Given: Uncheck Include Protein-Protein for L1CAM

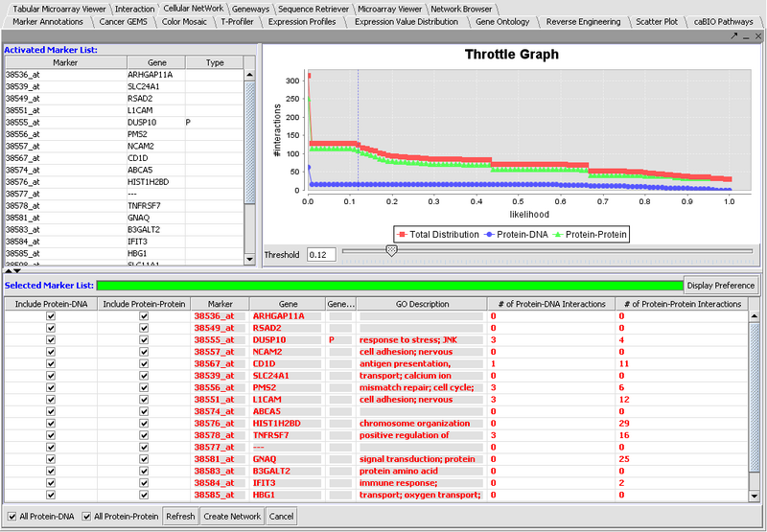Looking at the screenshot, I should [x=143, y=400].
